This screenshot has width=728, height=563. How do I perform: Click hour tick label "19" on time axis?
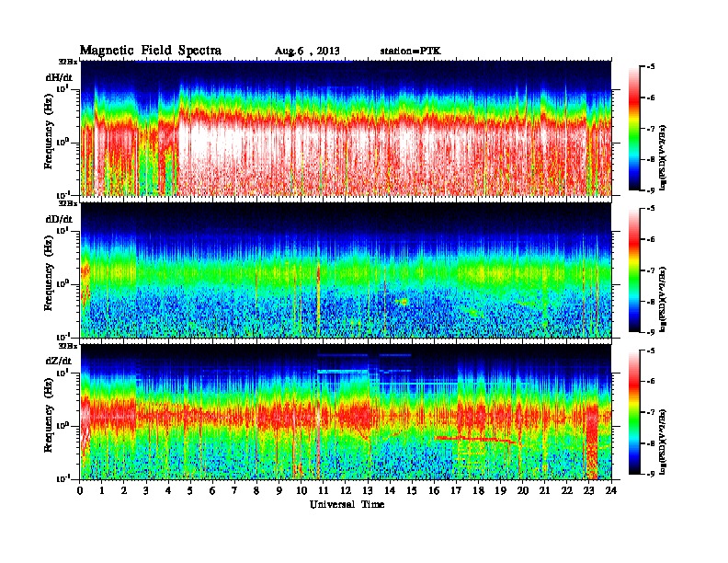500,490
